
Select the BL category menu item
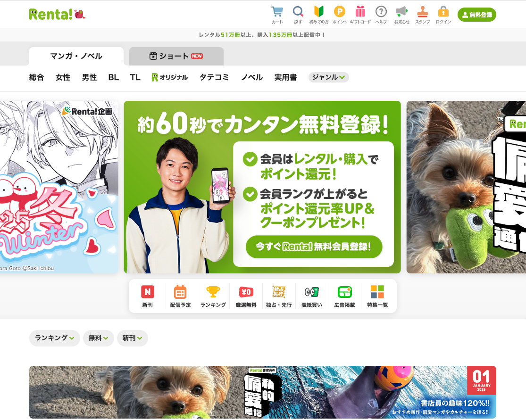tap(113, 77)
